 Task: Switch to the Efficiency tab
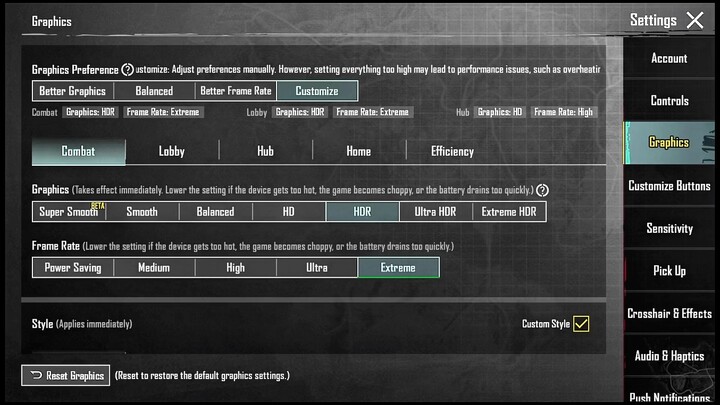coord(452,152)
